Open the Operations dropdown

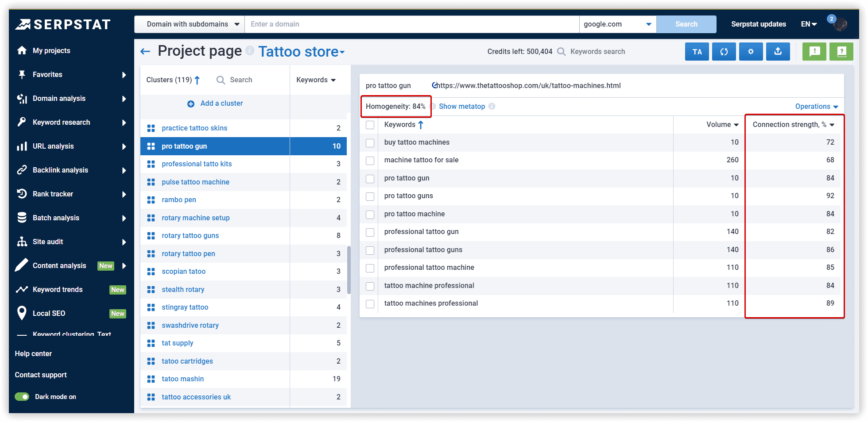(816, 106)
